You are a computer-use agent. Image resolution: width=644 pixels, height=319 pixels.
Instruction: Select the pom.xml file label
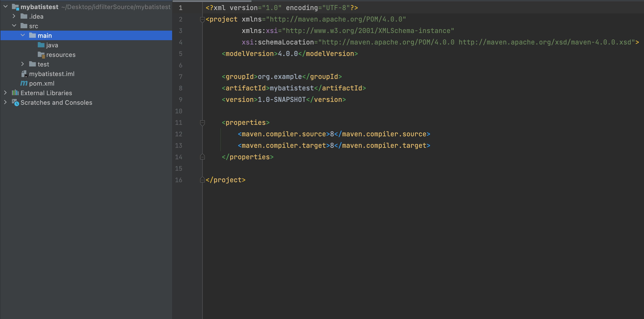tap(42, 83)
